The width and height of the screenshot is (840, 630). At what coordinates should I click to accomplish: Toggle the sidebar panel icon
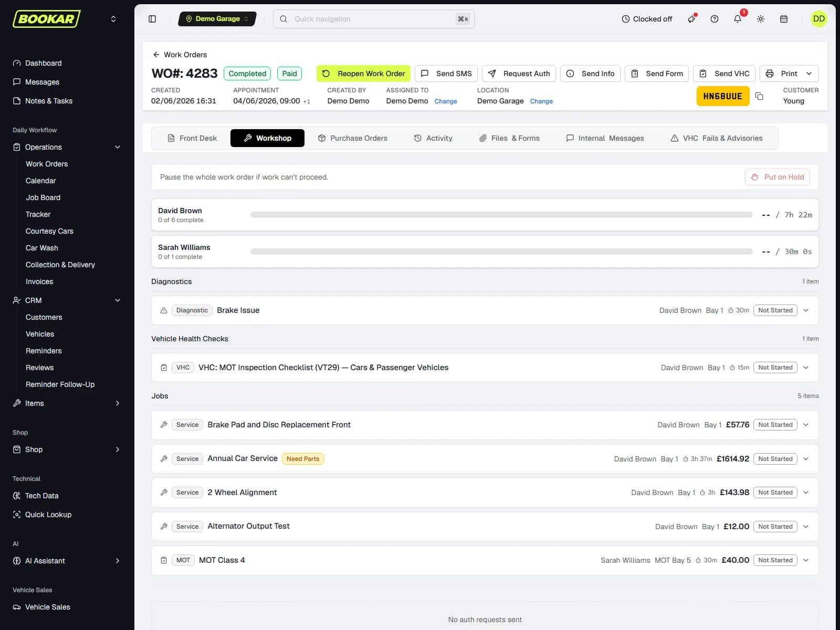[152, 19]
